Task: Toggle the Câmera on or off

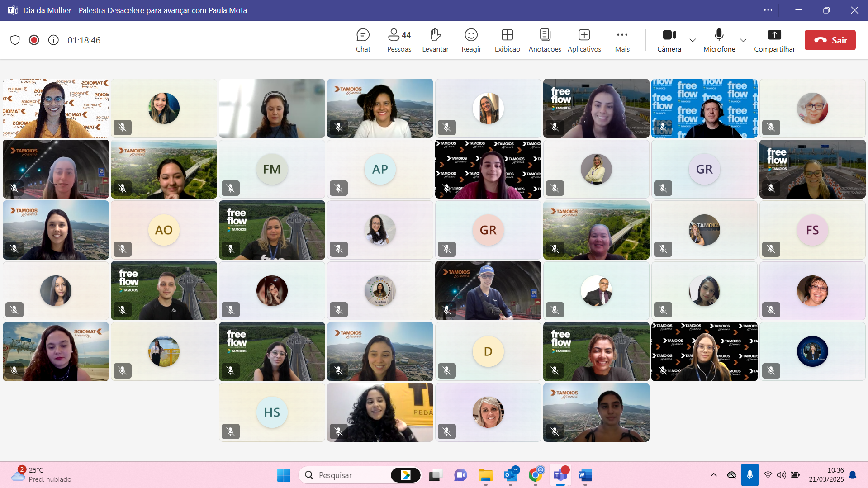Action: coord(669,40)
